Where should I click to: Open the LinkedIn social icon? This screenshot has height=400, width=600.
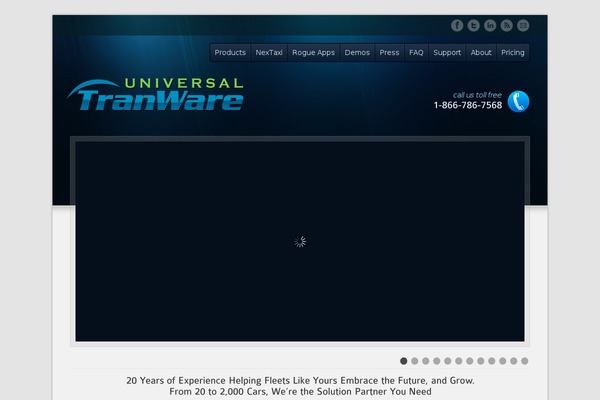coord(490,26)
